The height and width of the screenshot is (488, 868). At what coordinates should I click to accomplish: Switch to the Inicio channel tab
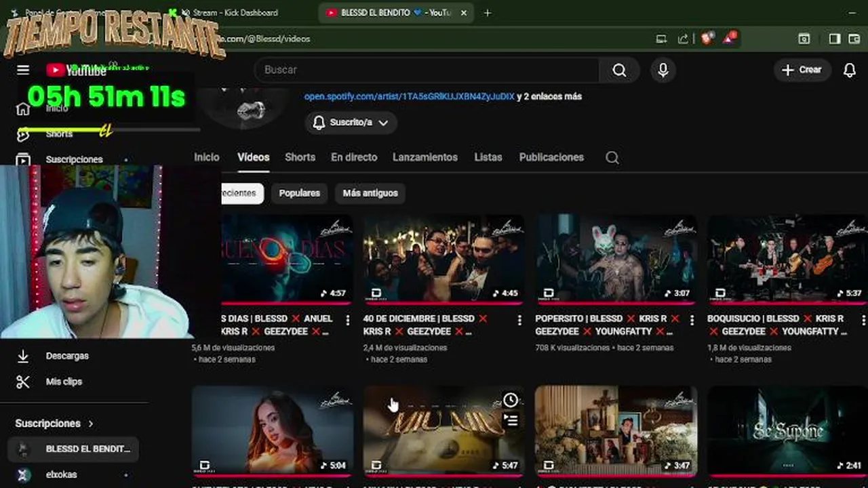click(x=206, y=157)
